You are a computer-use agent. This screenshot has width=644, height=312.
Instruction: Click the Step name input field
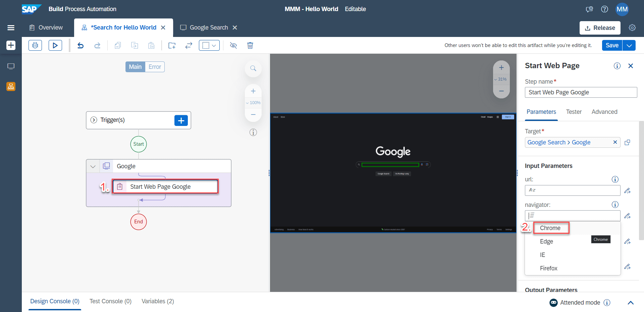[581, 92]
